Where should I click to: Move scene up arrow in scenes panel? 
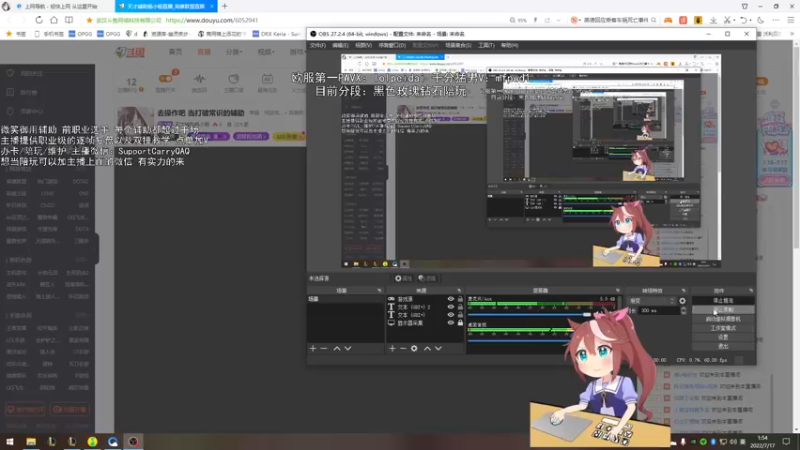coord(337,348)
